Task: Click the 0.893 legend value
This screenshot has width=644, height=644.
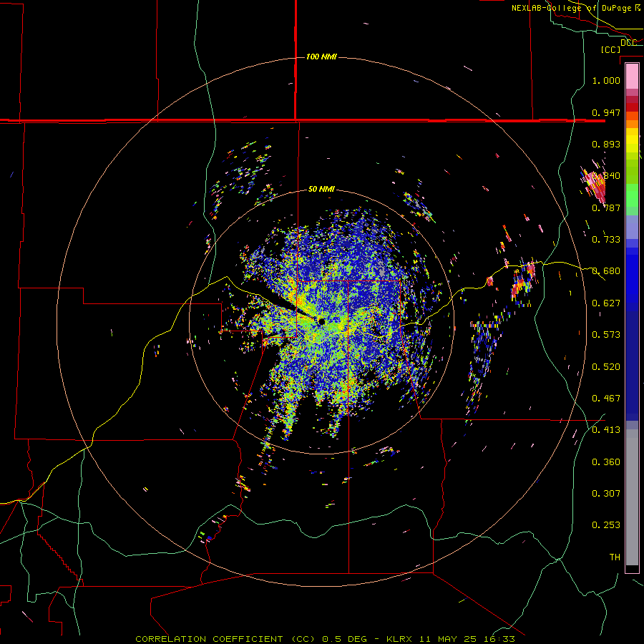Action: tap(606, 144)
